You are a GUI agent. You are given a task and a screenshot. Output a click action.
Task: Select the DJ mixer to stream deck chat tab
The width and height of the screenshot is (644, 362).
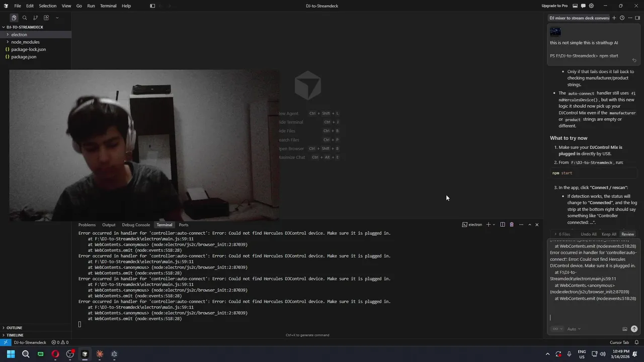pos(579,18)
